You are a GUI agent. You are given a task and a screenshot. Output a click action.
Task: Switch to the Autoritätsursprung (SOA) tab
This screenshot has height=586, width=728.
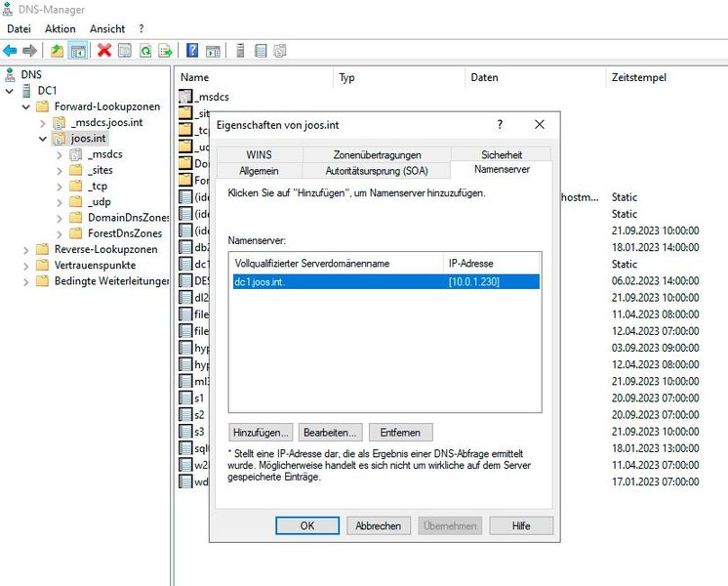coord(377,171)
